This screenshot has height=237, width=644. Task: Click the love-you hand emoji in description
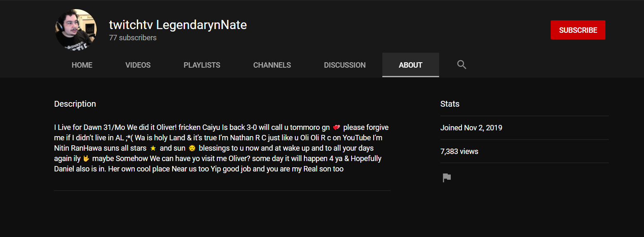coord(86,159)
